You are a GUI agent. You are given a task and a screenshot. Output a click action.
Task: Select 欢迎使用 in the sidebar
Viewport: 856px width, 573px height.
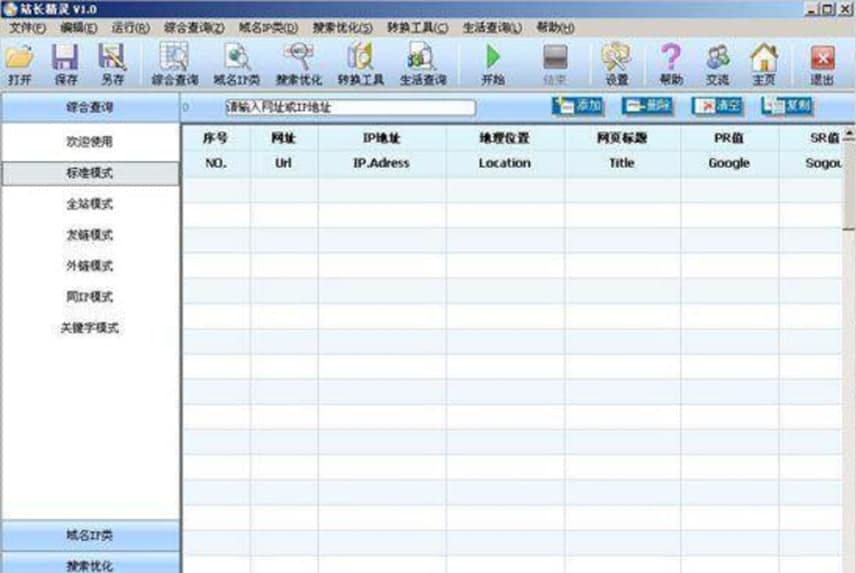click(90, 142)
